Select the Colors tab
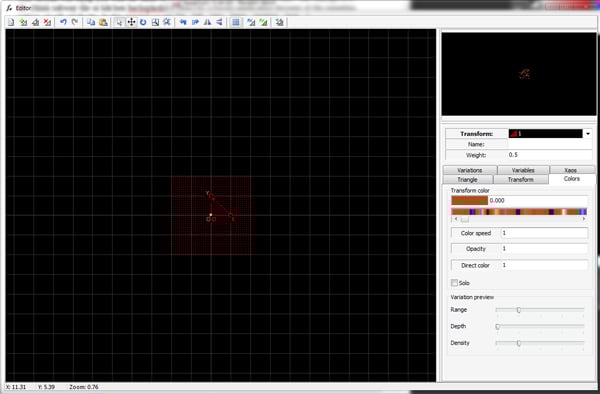The image size is (600, 394). click(572, 179)
